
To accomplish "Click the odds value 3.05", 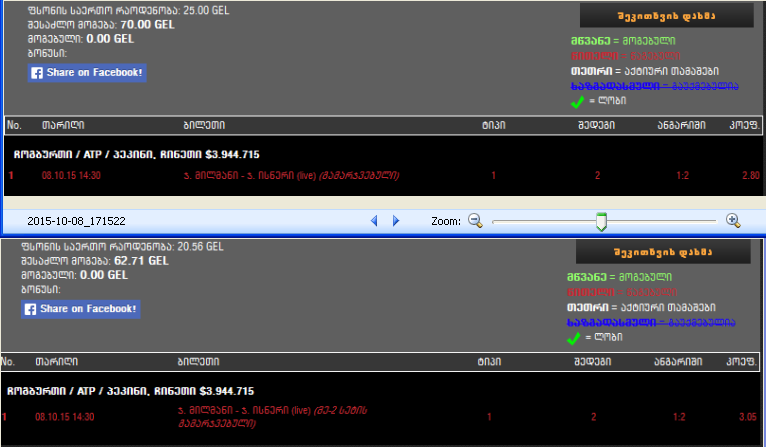I will pos(748,417).
